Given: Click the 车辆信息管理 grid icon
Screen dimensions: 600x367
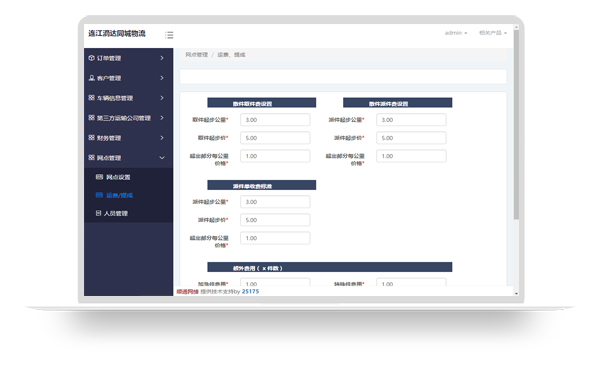Looking at the screenshot, I should (x=91, y=98).
